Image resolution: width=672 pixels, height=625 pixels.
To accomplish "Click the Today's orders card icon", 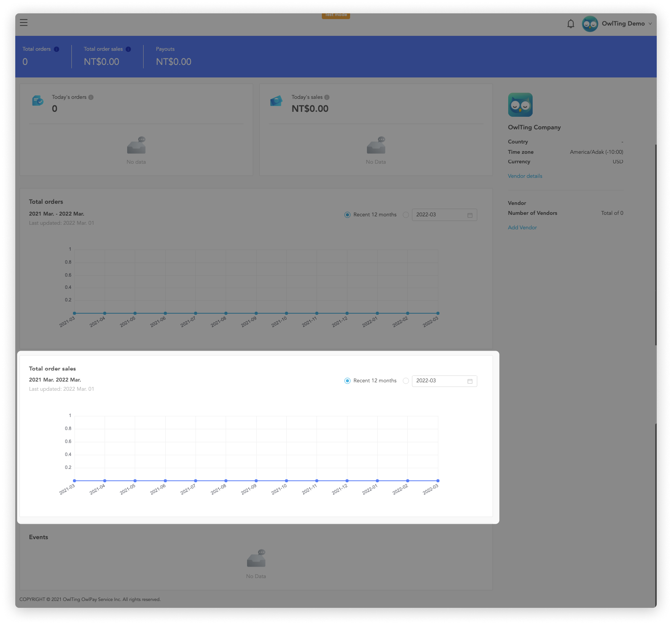I will 38,101.
